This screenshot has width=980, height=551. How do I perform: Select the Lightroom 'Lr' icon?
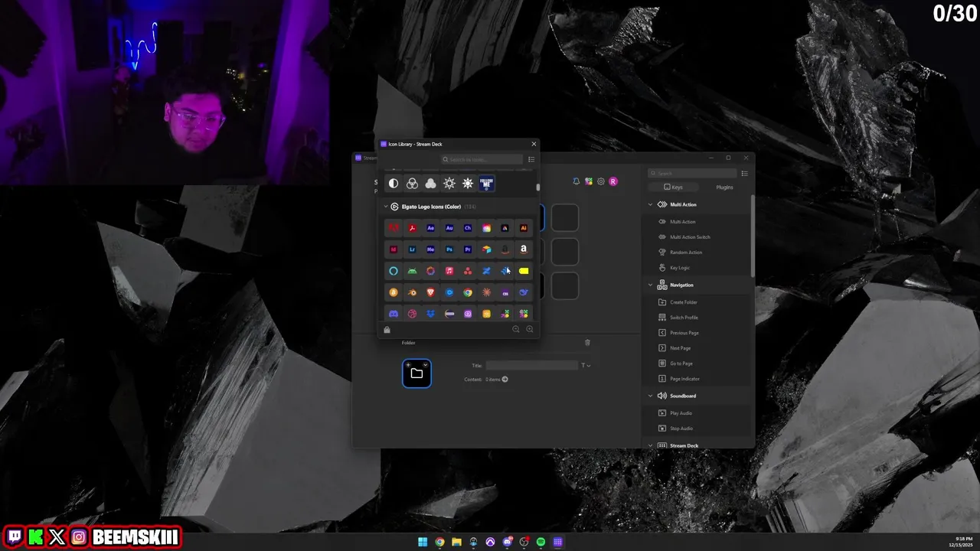412,249
